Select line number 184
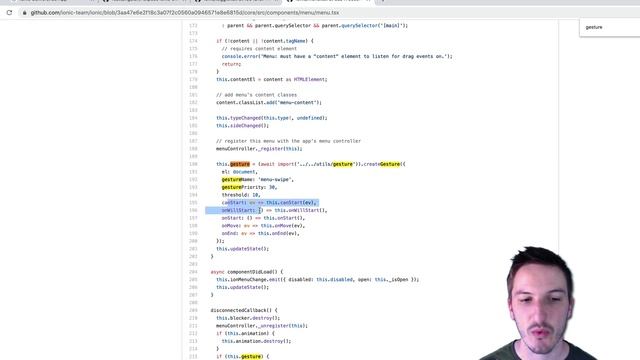640x360 pixels. pos(193,118)
